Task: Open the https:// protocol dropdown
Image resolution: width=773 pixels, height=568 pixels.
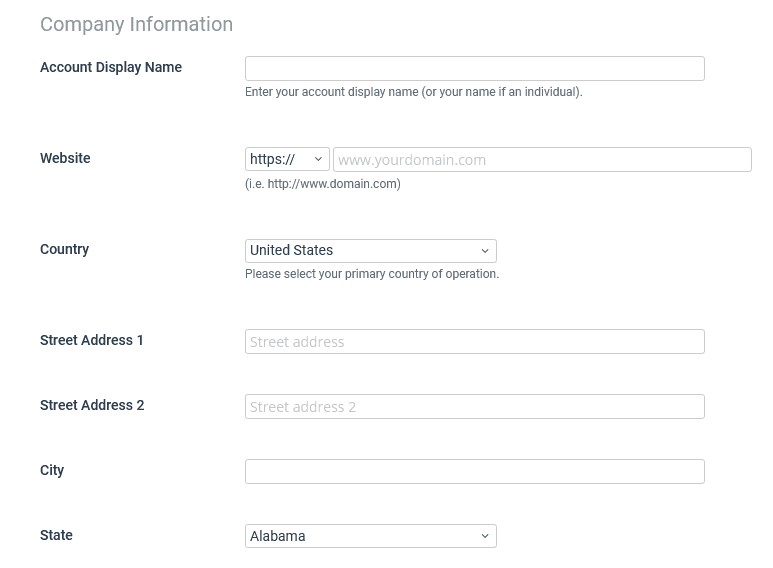Action: click(287, 159)
